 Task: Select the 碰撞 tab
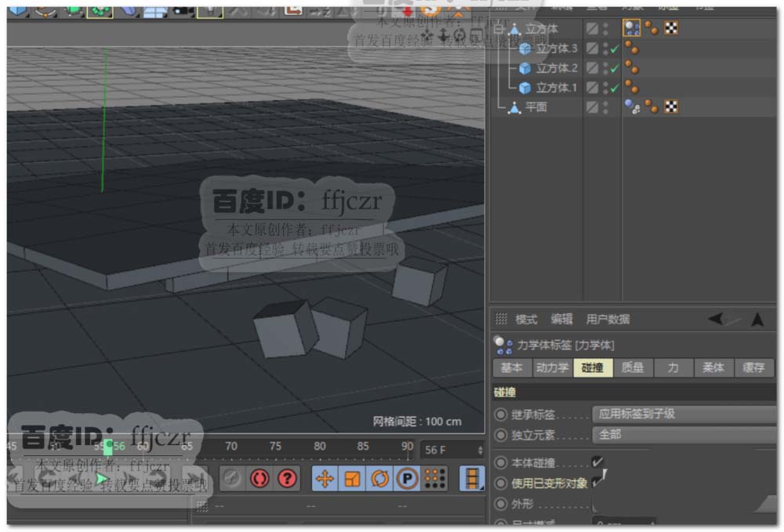point(593,367)
